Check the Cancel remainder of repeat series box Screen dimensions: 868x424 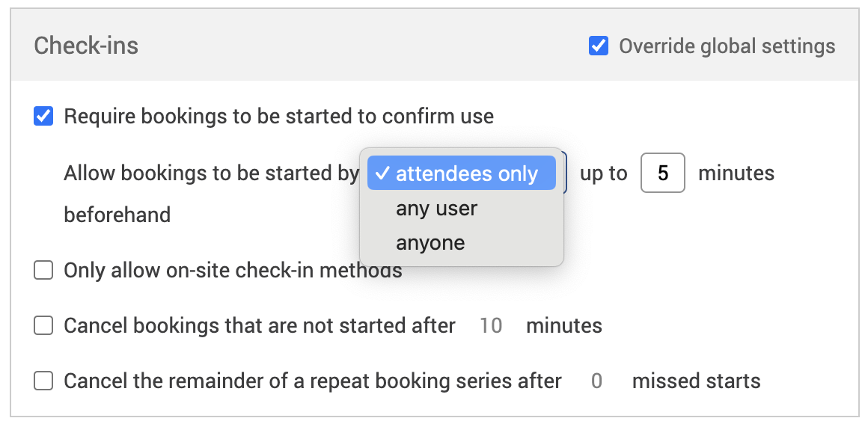coord(44,381)
